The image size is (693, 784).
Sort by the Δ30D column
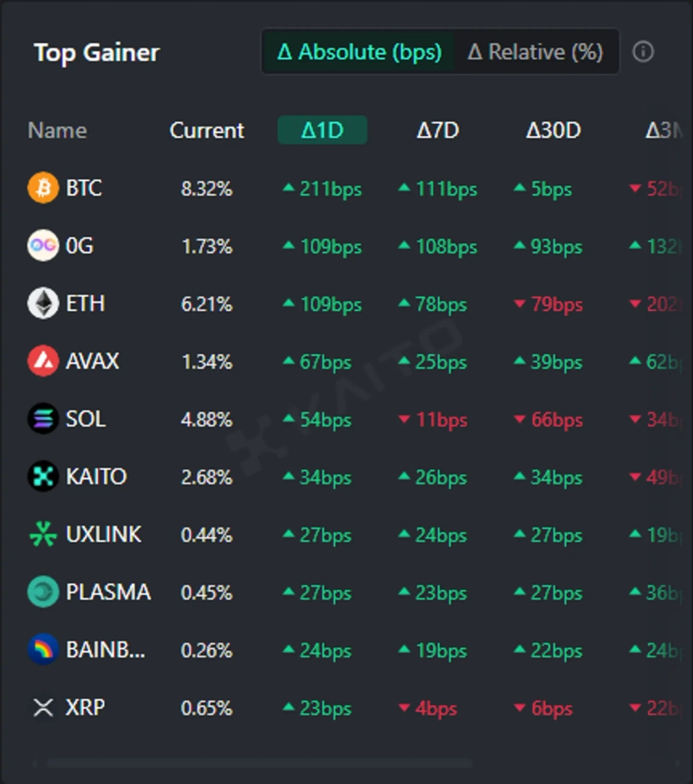pos(553,131)
